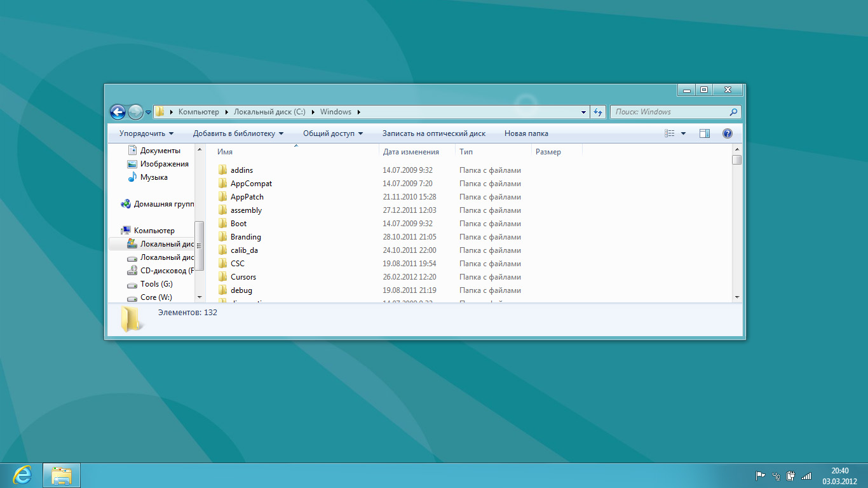The image size is (868, 488).
Task: Open Internet Explorer from the taskbar
Action: click(23, 475)
